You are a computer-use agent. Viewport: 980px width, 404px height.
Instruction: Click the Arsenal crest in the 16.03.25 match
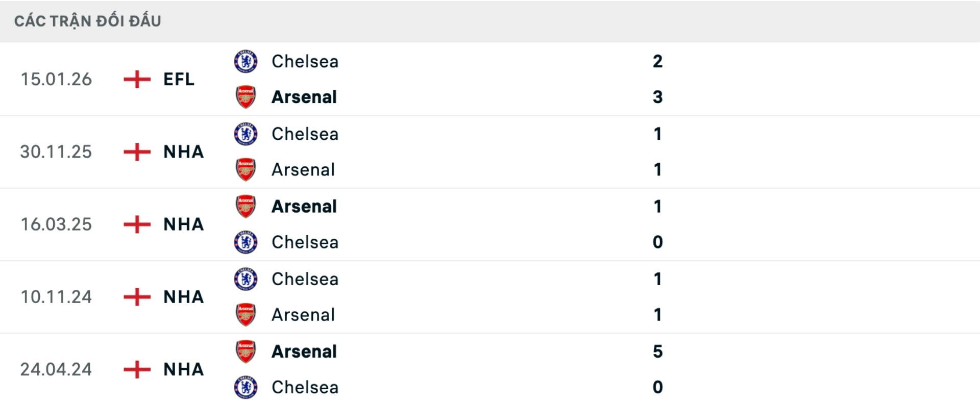tap(246, 206)
